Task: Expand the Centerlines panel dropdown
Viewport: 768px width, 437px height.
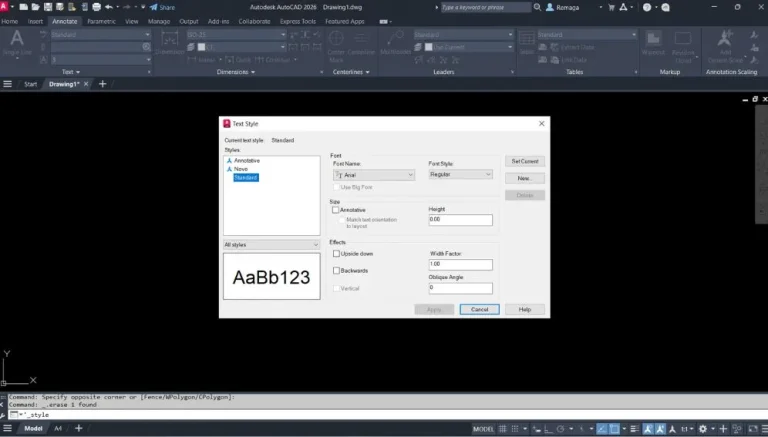Action: [x=351, y=72]
